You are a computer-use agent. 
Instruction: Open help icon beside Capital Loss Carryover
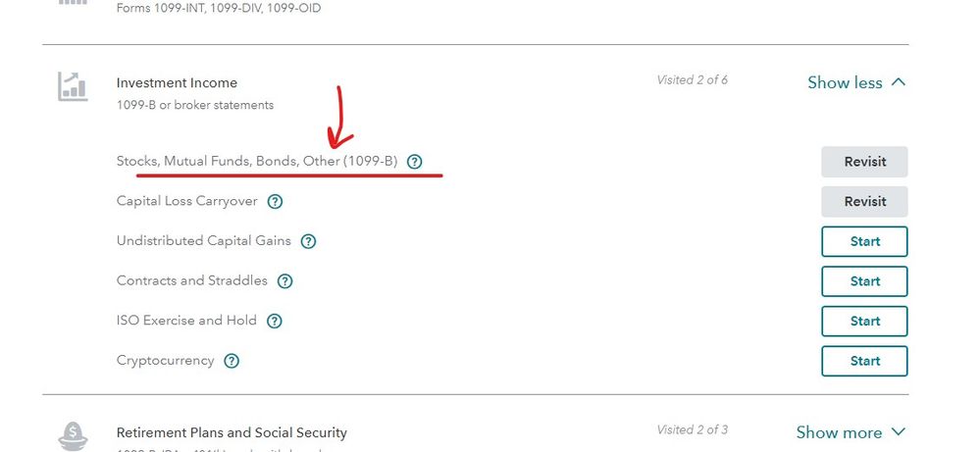(x=275, y=202)
